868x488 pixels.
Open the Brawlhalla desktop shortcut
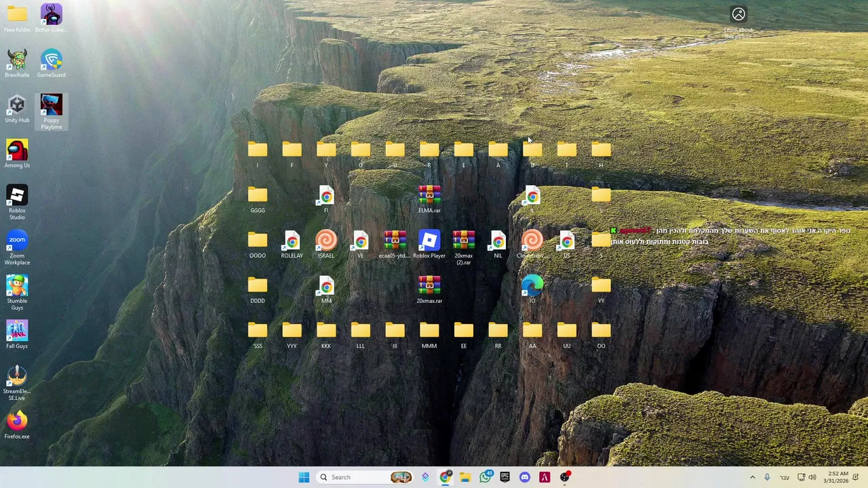click(17, 62)
